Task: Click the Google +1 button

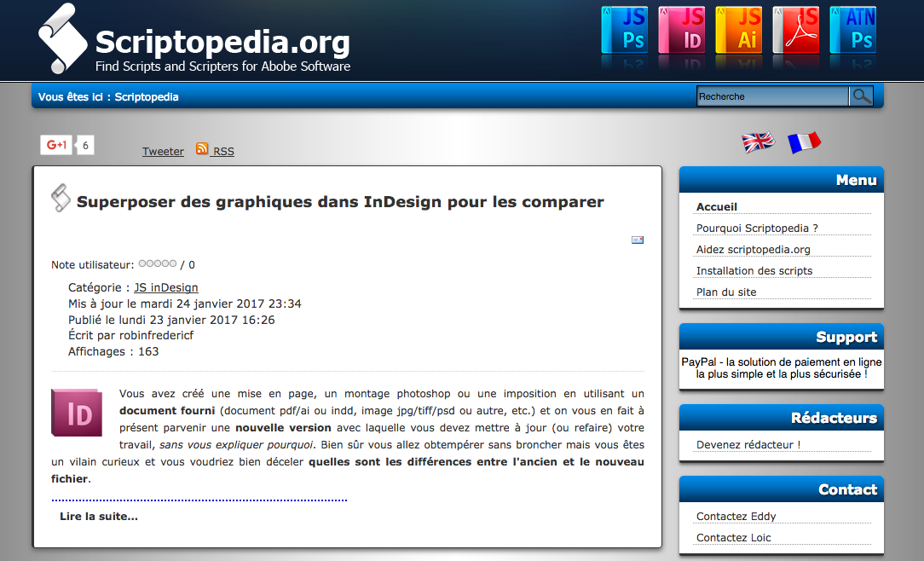Action: 57,145
